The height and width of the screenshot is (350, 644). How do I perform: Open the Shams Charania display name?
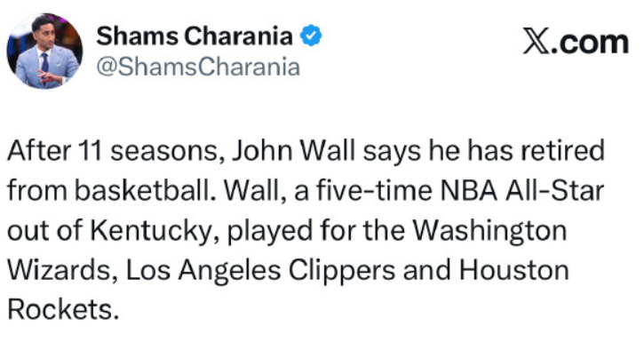[x=195, y=36]
